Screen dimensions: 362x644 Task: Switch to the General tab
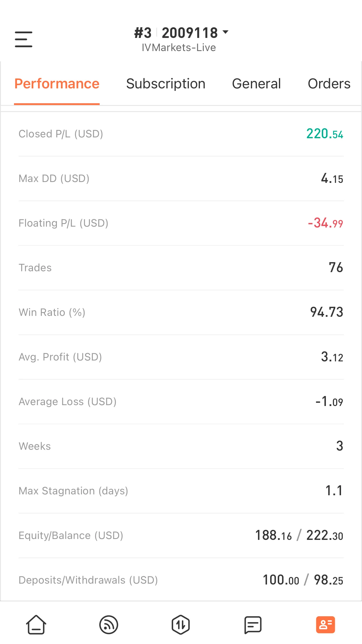pos(256,84)
